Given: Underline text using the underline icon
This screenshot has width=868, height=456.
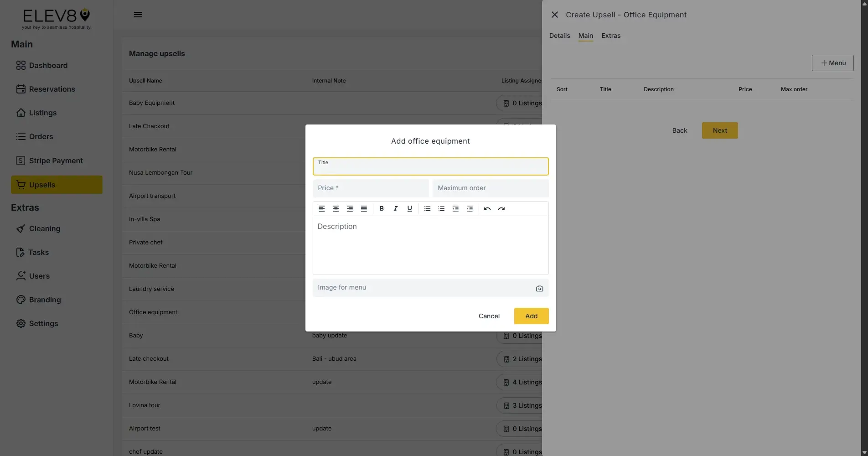Looking at the screenshot, I should tap(409, 208).
